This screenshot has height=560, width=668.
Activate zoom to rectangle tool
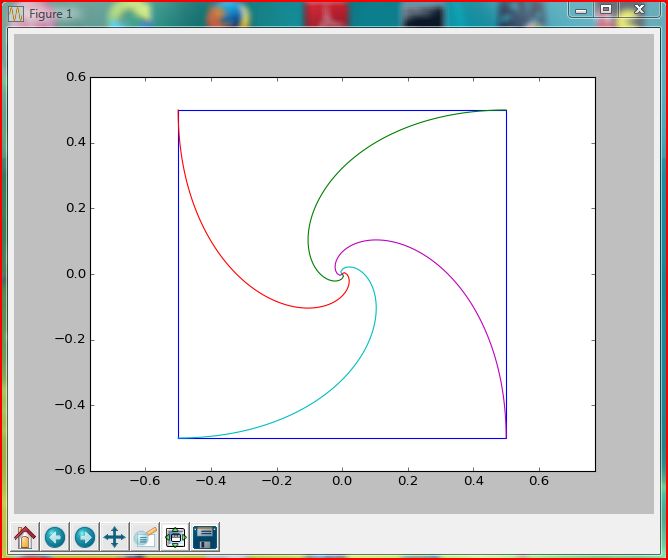tap(145, 537)
